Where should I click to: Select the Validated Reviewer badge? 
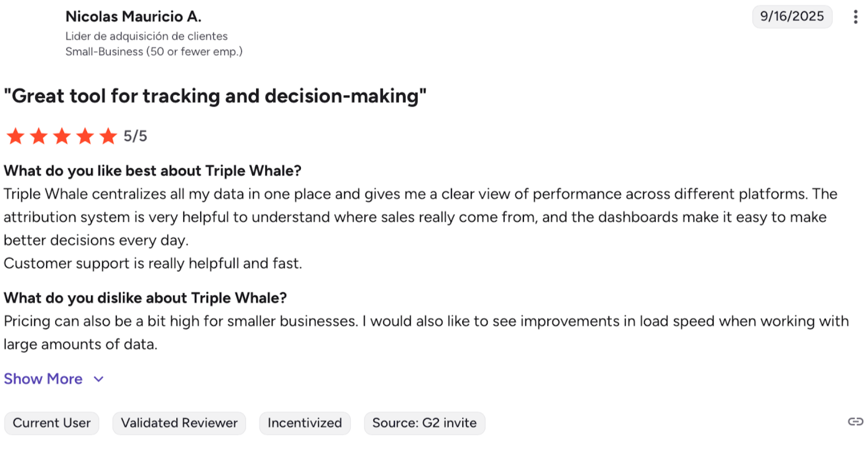pyautogui.click(x=179, y=423)
